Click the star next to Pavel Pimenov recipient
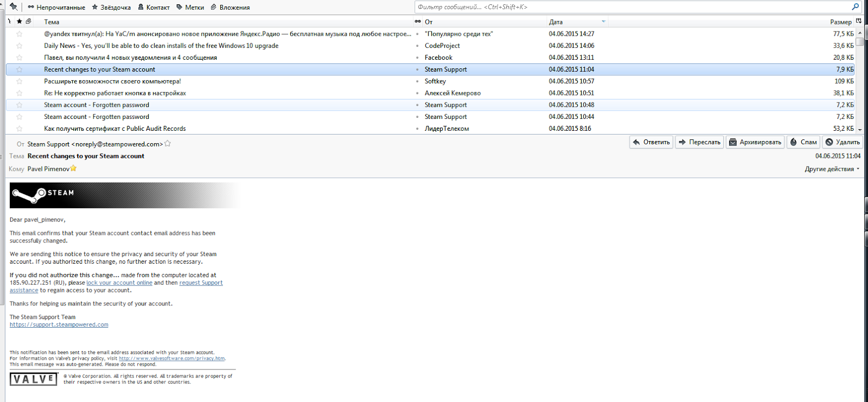The height and width of the screenshot is (402, 868). point(74,169)
